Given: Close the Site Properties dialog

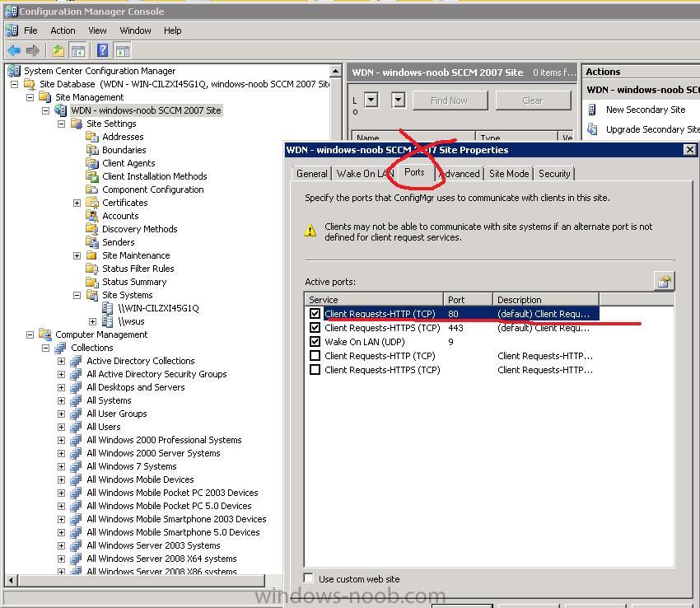Looking at the screenshot, I should [x=690, y=150].
